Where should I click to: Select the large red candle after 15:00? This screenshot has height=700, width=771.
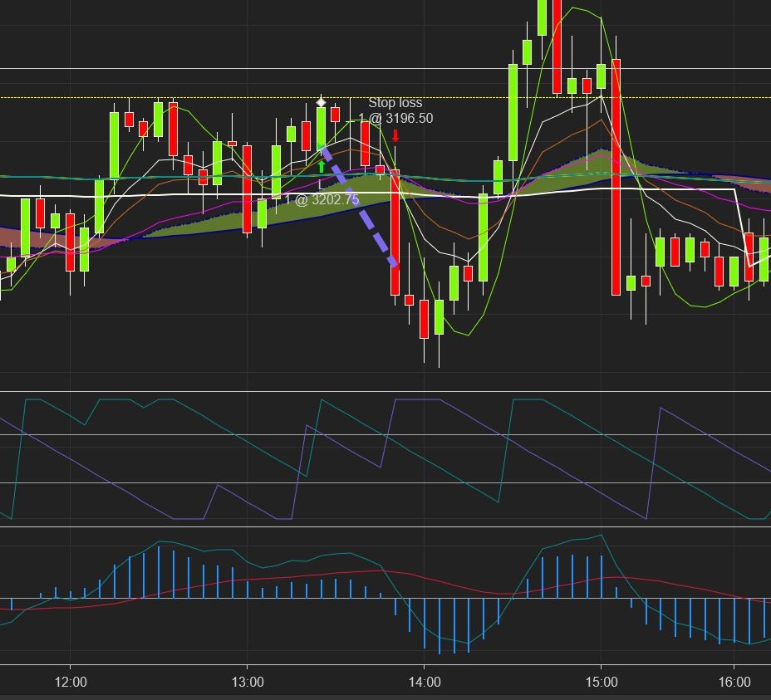tap(616, 177)
